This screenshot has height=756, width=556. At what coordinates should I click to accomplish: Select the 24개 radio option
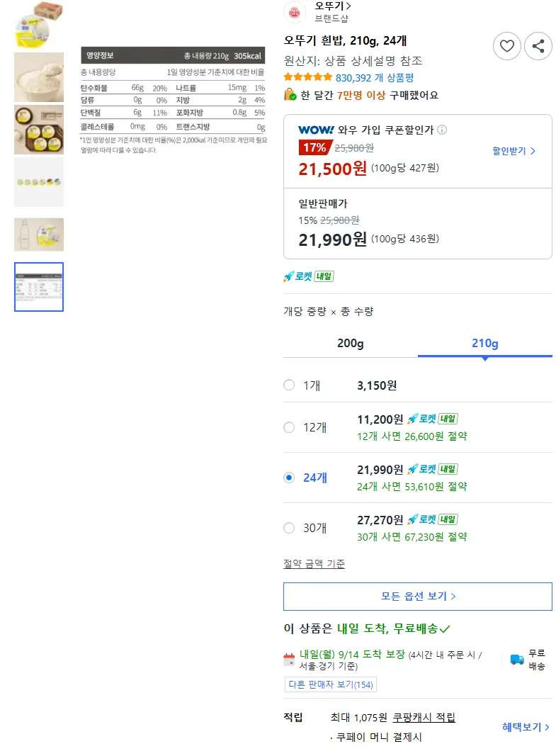(x=289, y=478)
